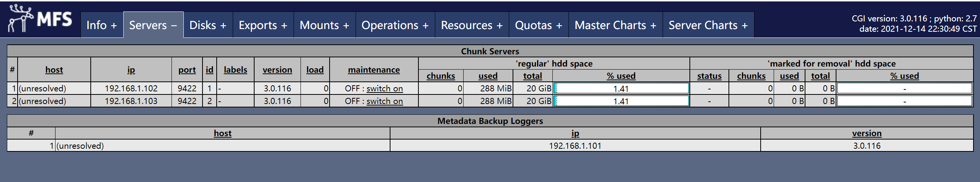Switch on maintenance for 192.168.1.103

point(384,101)
